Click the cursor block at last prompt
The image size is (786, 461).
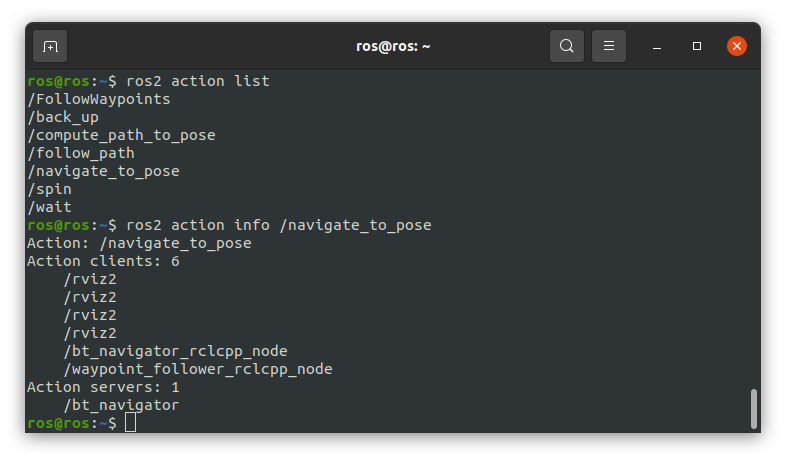pos(130,423)
